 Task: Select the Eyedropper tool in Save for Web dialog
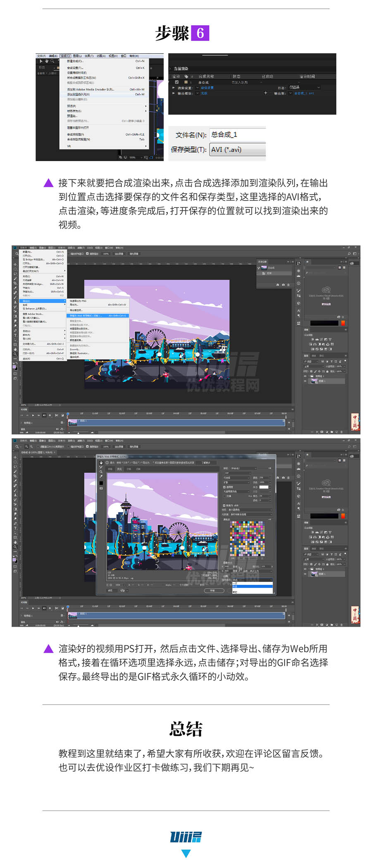(101, 477)
